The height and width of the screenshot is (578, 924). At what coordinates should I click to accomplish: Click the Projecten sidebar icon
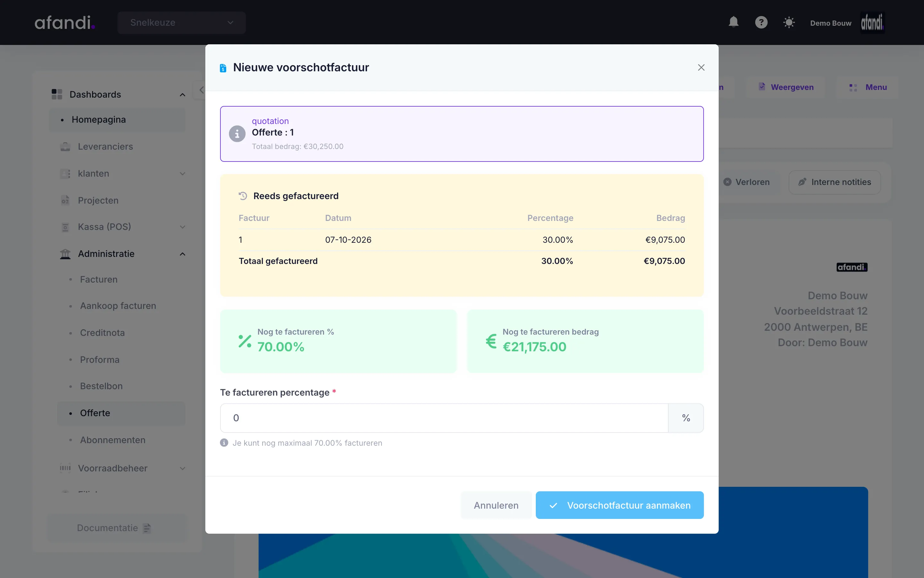pyautogui.click(x=65, y=200)
